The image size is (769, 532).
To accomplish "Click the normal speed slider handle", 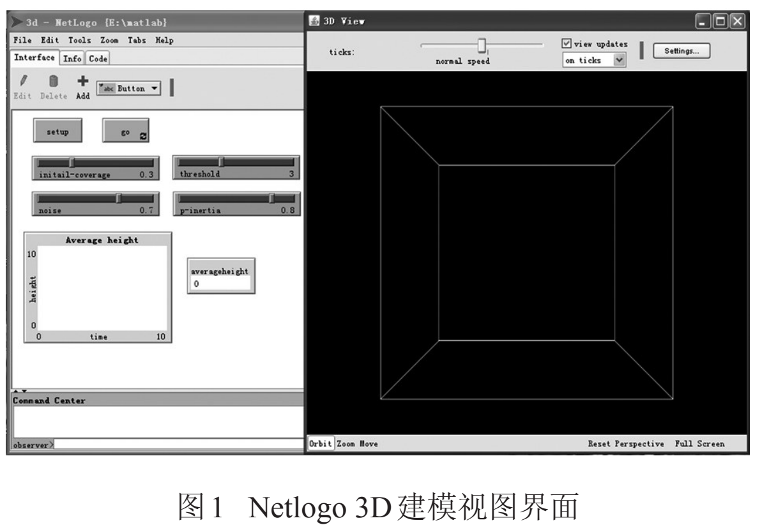I will pos(482,45).
